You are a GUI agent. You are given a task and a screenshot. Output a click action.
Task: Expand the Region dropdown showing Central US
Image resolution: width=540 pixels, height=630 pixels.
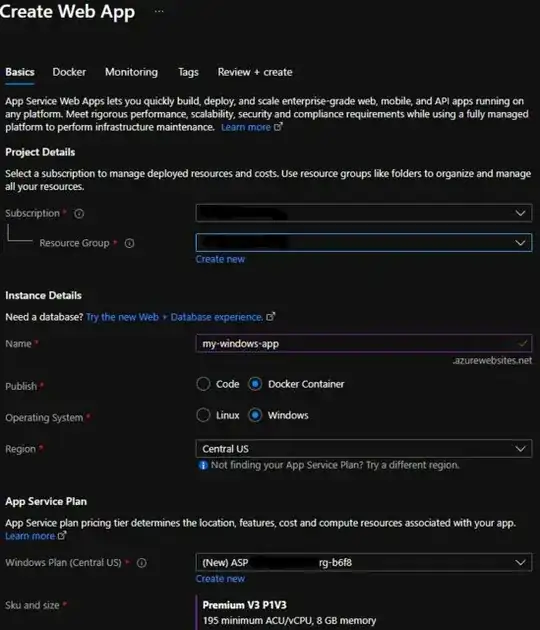[364, 449]
